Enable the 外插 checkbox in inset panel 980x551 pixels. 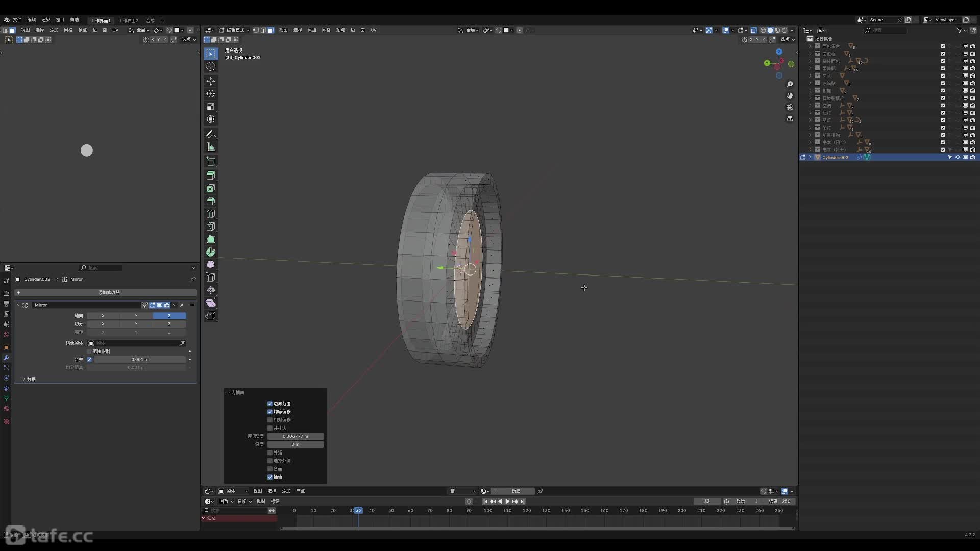pyautogui.click(x=270, y=453)
